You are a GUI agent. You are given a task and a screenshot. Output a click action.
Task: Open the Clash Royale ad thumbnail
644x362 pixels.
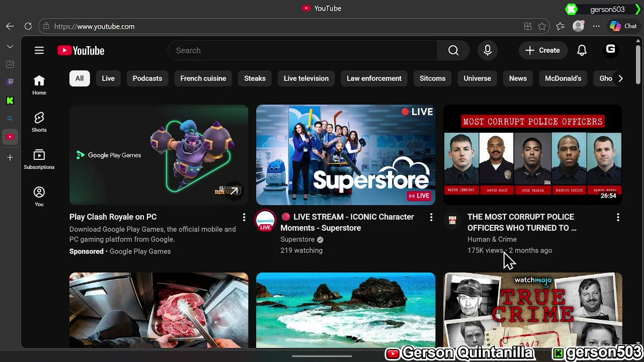[x=159, y=155]
